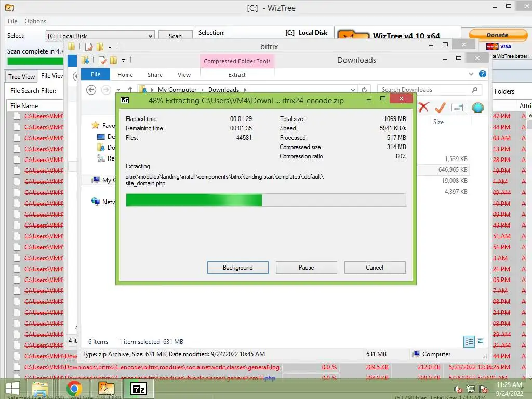This screenshot has width=532, height=399.
Task: Switch to details view icon in Downloads
Action: [x=469, y=341]
